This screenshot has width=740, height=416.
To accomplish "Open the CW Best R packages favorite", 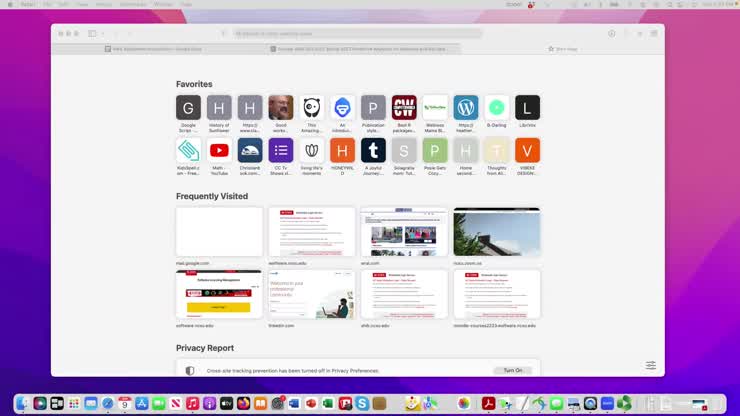I will (404, 108).
